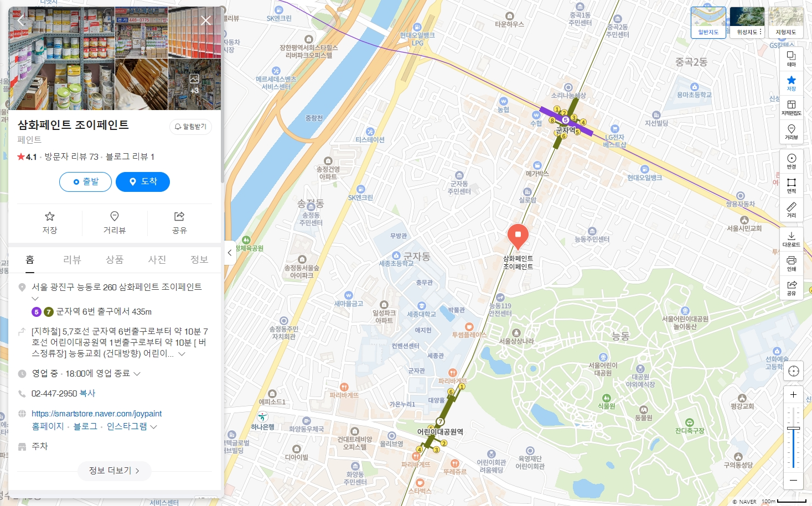812x506 pixels.
Task: Open the 테마 (theme) map tool
Action: click(x=791, y=59)
